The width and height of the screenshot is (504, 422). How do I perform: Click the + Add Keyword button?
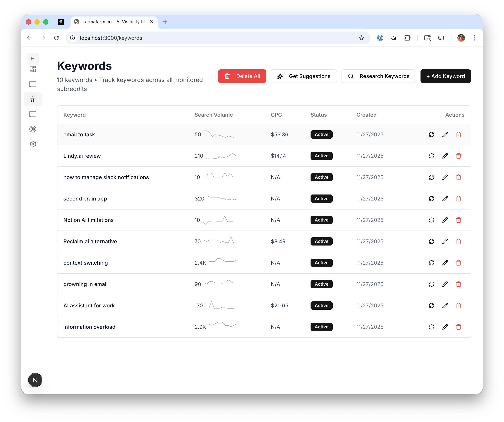pyautogui.click(x=445, y=76)
